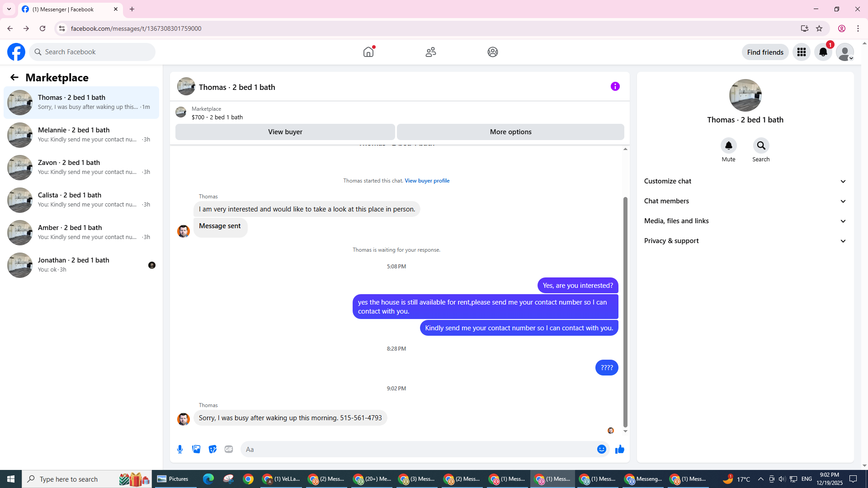Expand the Chat members section
Screen dimensions: 868x488
pyautogui.click(x=745, y=201)
